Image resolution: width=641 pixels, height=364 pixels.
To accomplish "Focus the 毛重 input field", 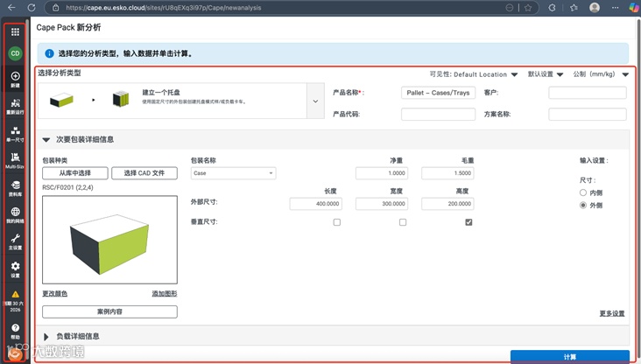I will [x=447, y=173].
